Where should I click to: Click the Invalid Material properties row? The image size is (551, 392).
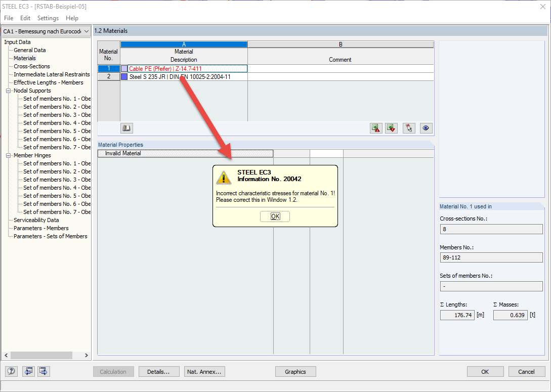(185, 153)
